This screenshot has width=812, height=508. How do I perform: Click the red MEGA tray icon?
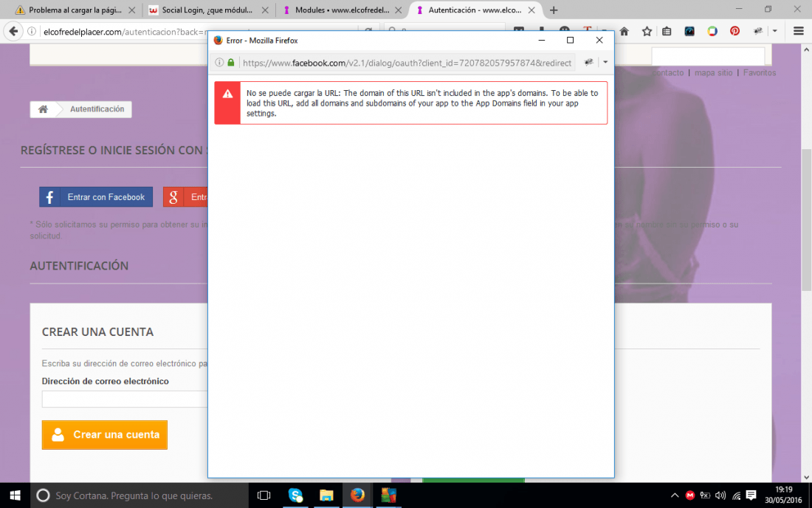click(689, 495)
